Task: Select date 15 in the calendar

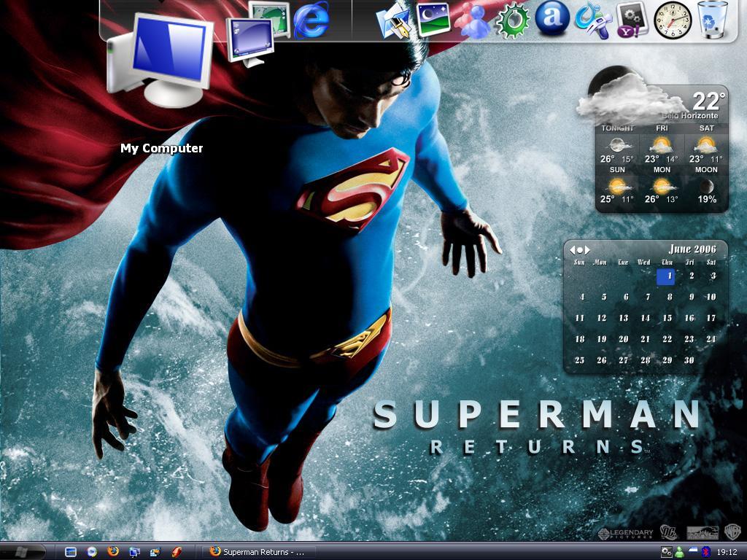Action: [667, 318]
